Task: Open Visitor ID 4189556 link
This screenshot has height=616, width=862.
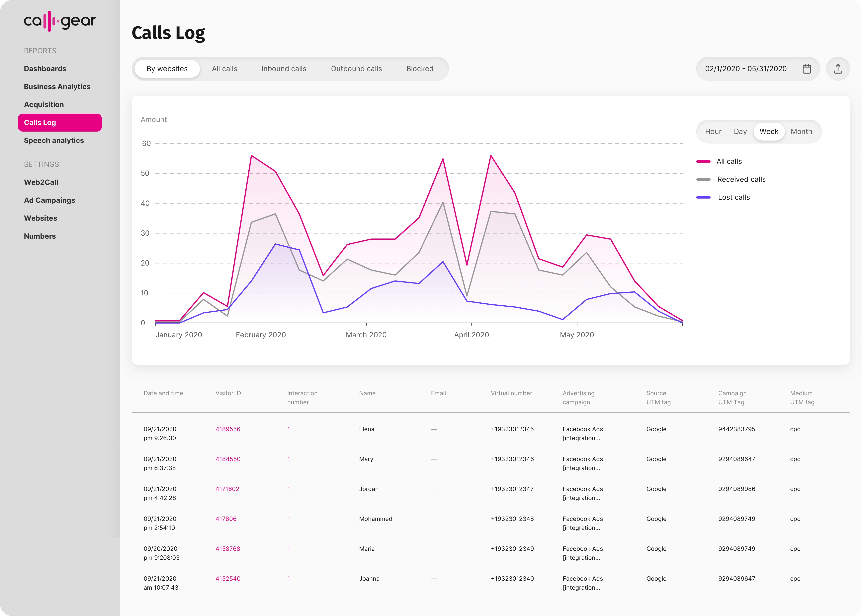Action: [228, 429]
